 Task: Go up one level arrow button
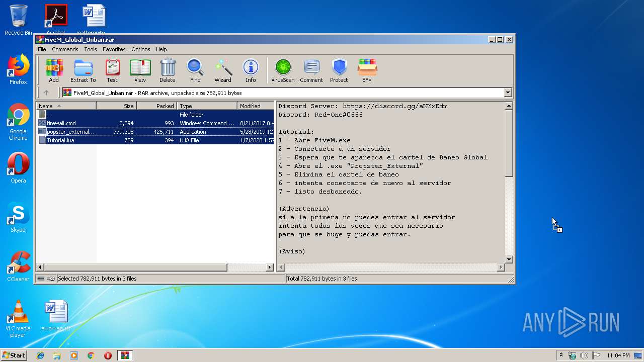tap(46, 93)
